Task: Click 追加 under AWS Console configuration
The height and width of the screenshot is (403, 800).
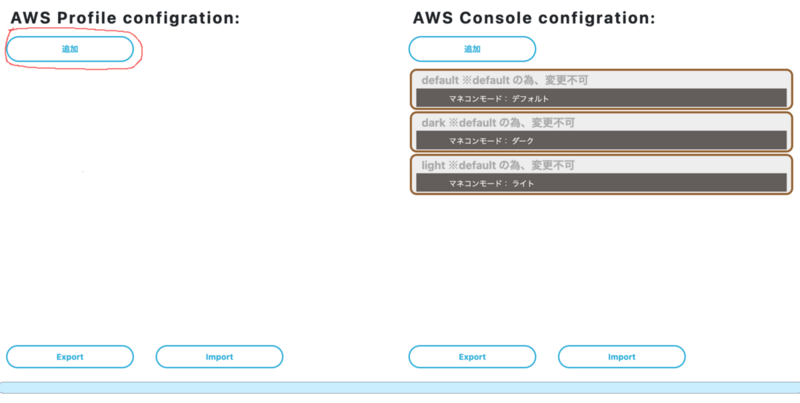Action: pyautogui.click(x=472, y=49)
